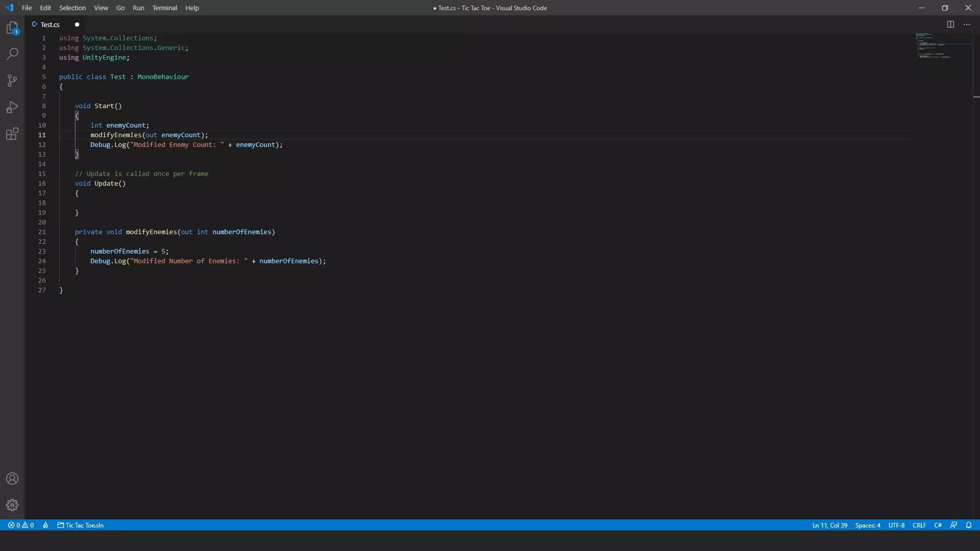Click the CRLF end-of-line selector
980x551 pixels.
(919, 525)
